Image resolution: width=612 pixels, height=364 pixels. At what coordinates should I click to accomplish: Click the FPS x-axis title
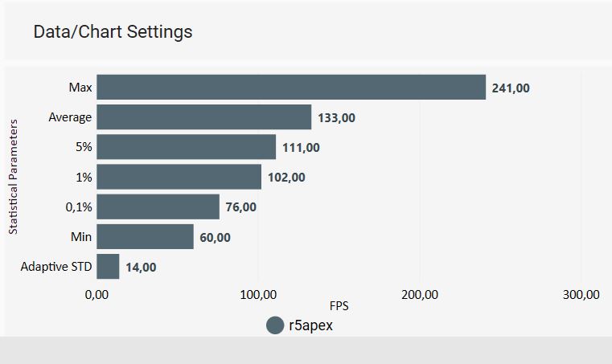pos(339,306)
